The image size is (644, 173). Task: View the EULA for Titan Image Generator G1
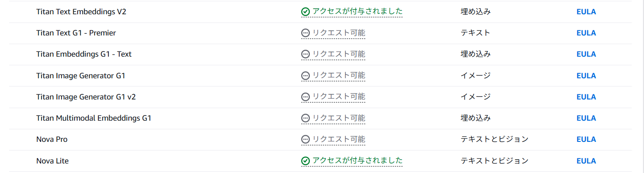pyautogui.click(x=586, y=76)
